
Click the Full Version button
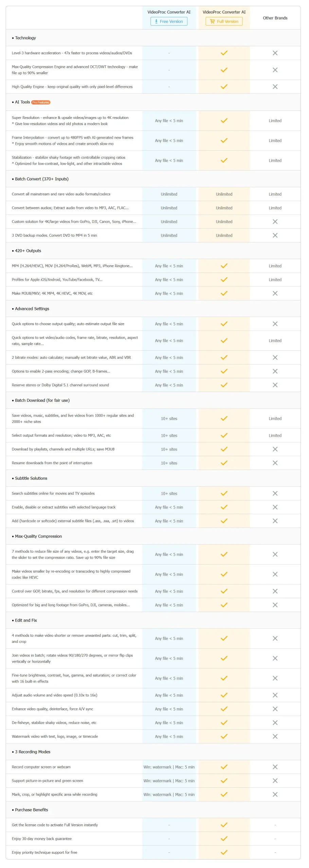[224, 21]
